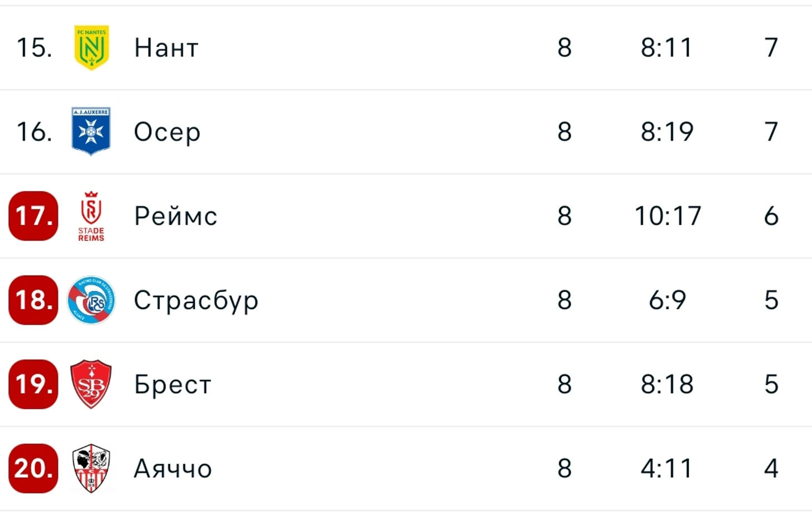Click the Ajaccio club crest
This screenshot has height=512, width=812.
[91, 469]
